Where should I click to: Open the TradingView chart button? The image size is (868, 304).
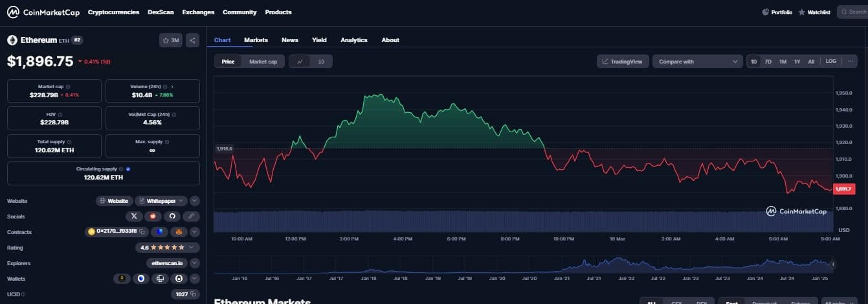[623, 62]
